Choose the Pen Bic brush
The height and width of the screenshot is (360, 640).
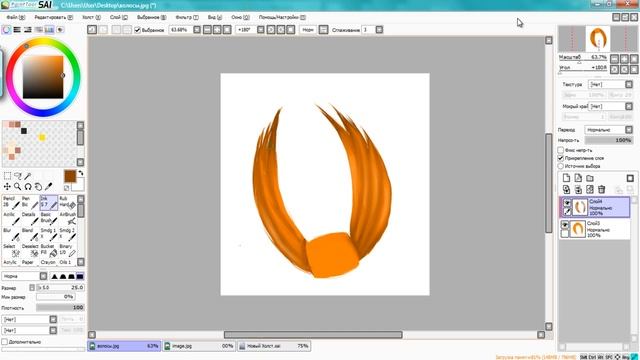30,202
